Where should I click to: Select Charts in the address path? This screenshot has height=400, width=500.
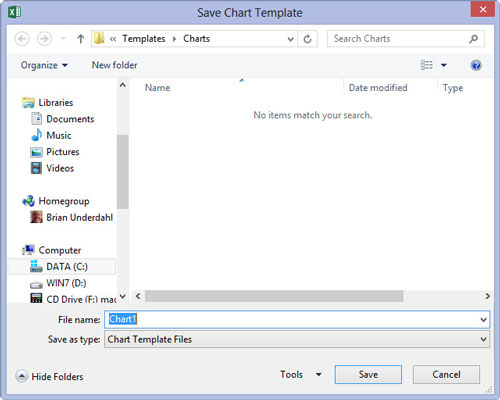(x=196, y=39)
